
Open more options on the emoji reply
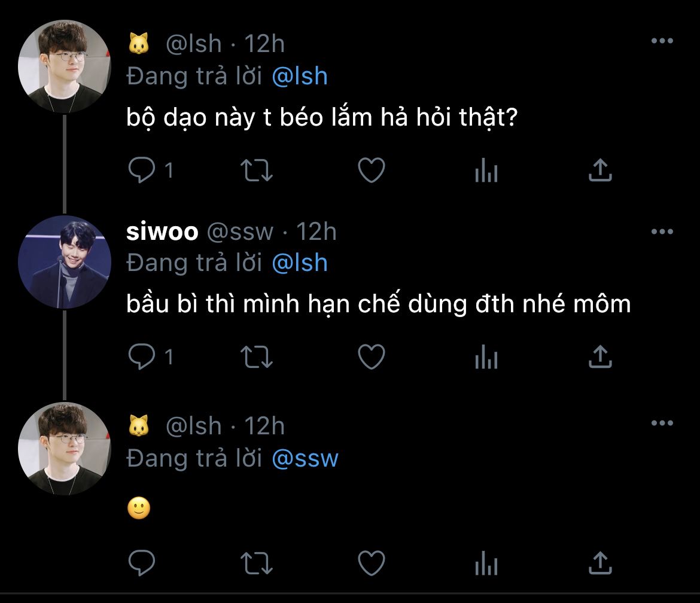click(662, 424)
